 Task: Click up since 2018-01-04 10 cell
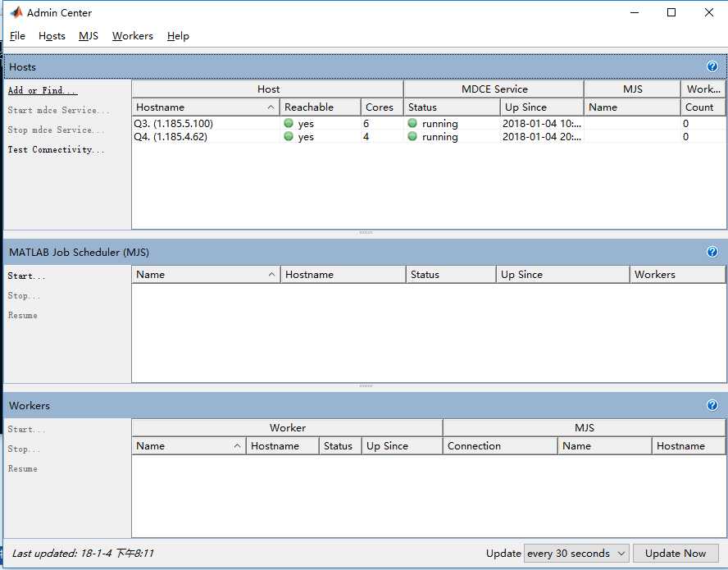[542, 123]
